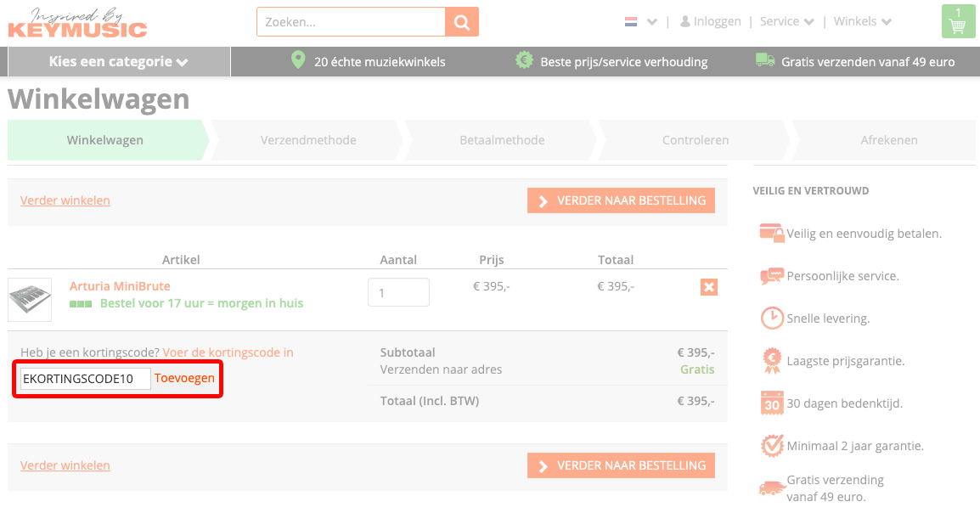This screenshot has height=513, width=980.
Task: Click the Snelle levering clock icon
Action: click(771, 318)
